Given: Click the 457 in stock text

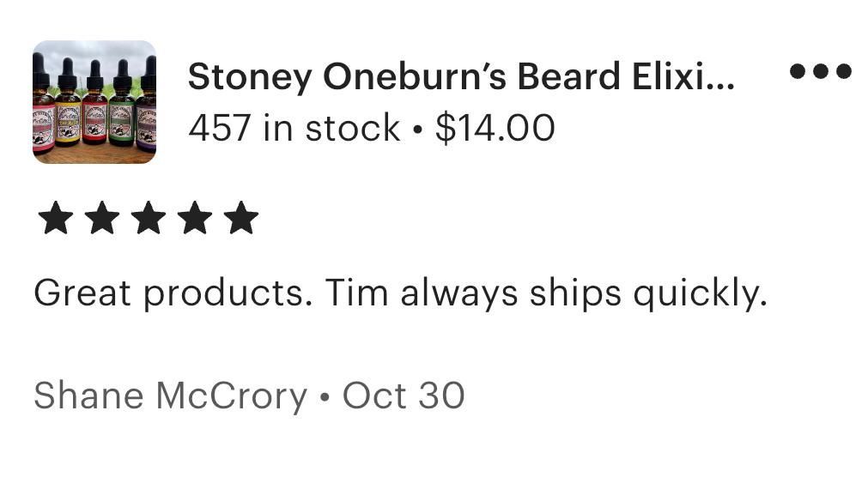Looking at the screenshot, I should [x=294, y=128].
